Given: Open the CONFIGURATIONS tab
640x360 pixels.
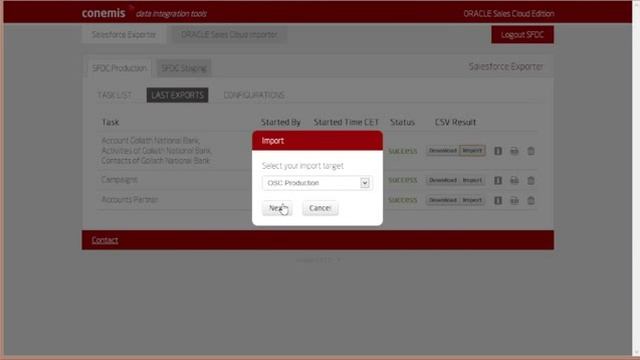Looking at the screenshot, I should (254, 95).
